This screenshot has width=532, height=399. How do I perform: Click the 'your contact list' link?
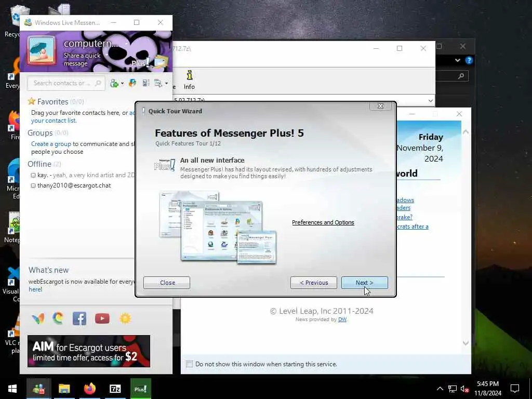click(54, 121)
